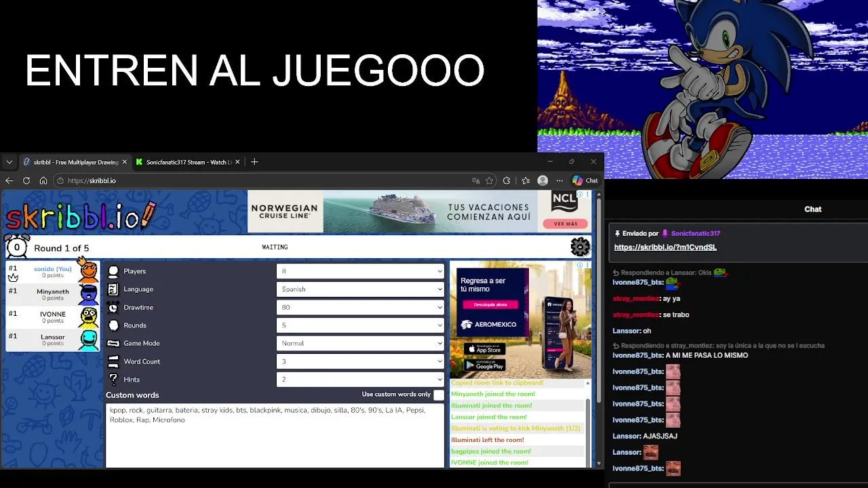This screenshot has height=488, width=868.
Task: Click the Sonicfanatic317 username in pinned message
Action: [x=696, y=233]
